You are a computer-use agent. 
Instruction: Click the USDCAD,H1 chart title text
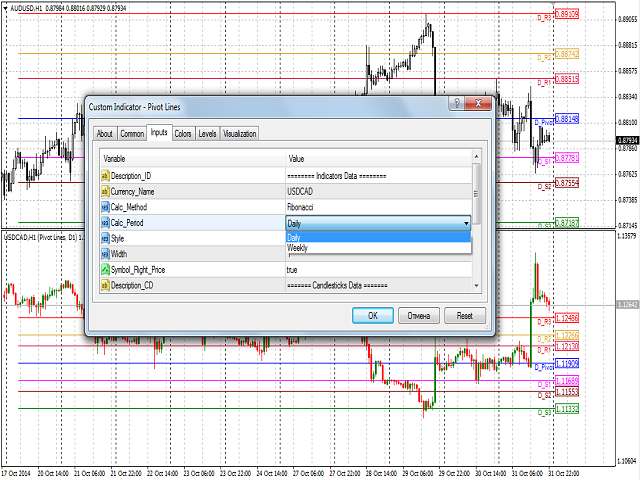[20, 237]
